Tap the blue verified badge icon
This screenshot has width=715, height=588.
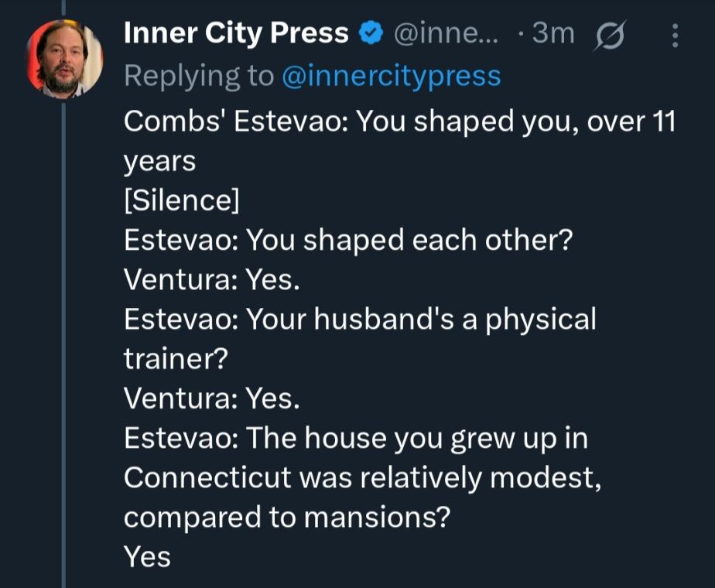click(x=373, y=34)
